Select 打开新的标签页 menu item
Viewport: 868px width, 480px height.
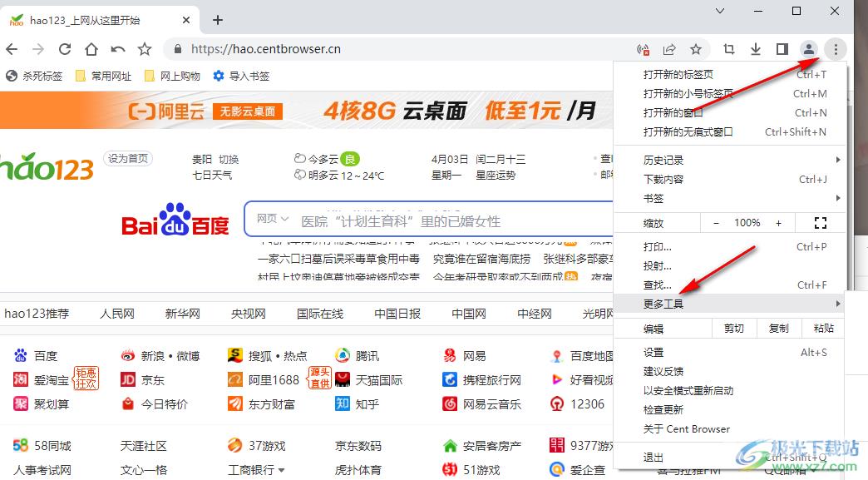[730, 75]
